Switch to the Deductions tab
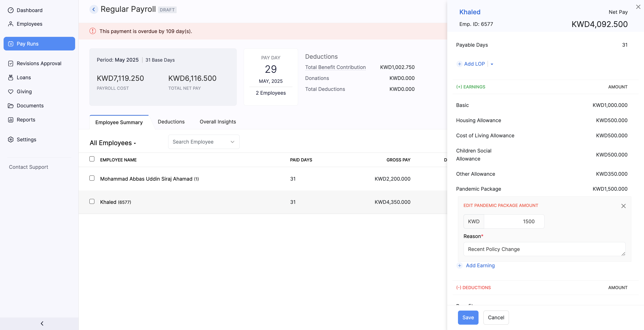The width and height of the screenshot is (644, 330). [171, 122]
